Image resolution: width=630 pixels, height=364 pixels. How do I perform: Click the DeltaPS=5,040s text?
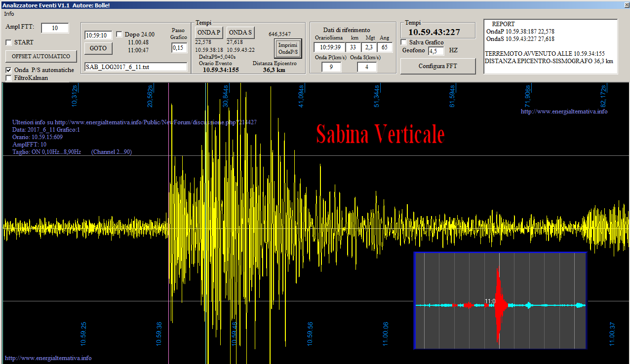point(217,57)
